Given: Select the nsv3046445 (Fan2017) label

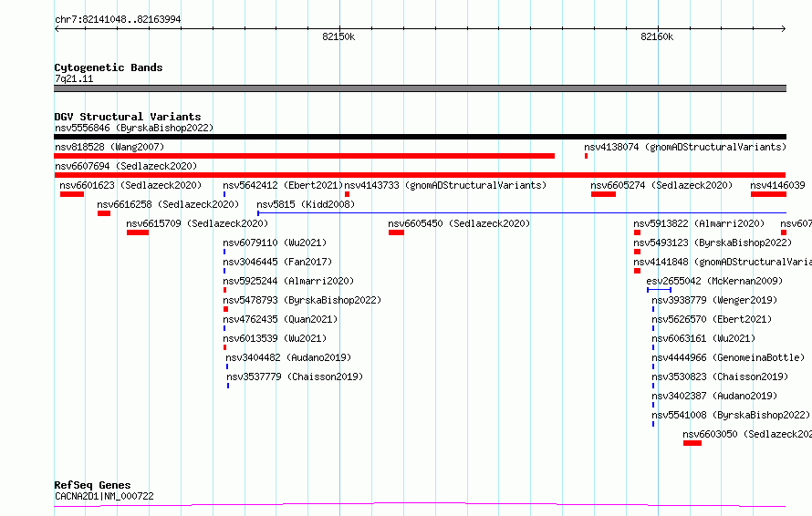Looking at the screenshot, I should tap(277, 262).
